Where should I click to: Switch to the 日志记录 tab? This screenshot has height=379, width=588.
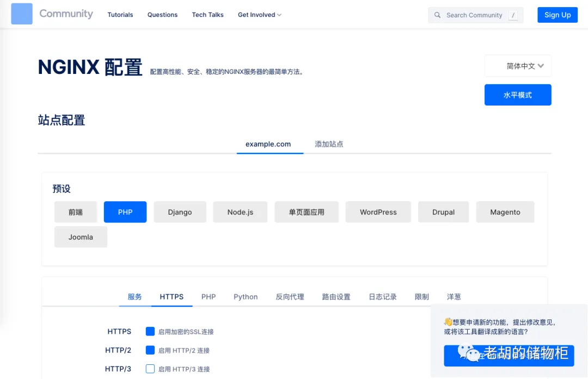(x=383, y=297)
